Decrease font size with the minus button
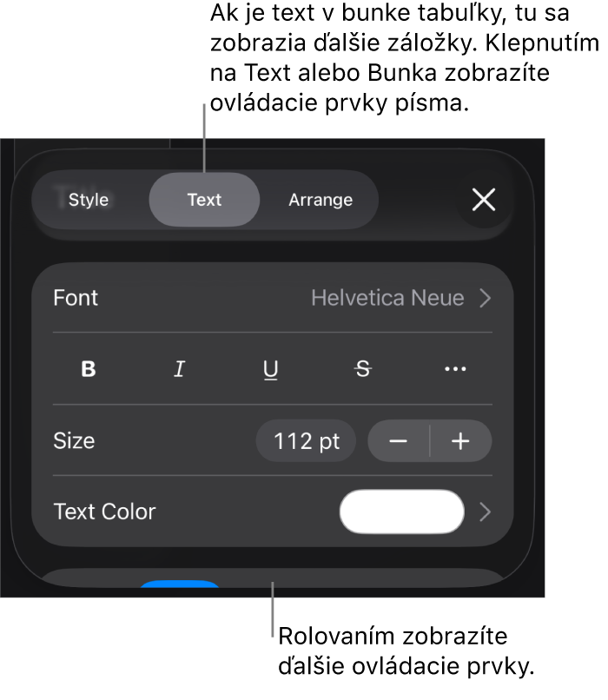 (x=398, y=441)
